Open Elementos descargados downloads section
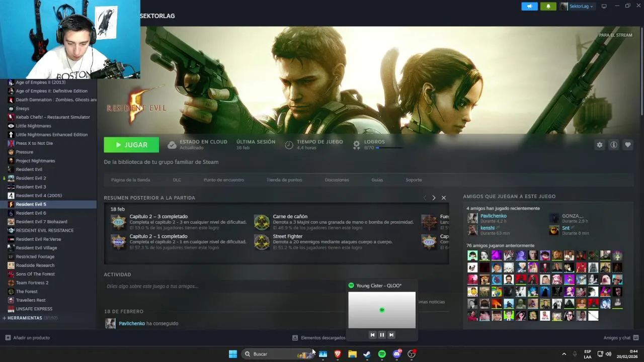 coord(319,338)
